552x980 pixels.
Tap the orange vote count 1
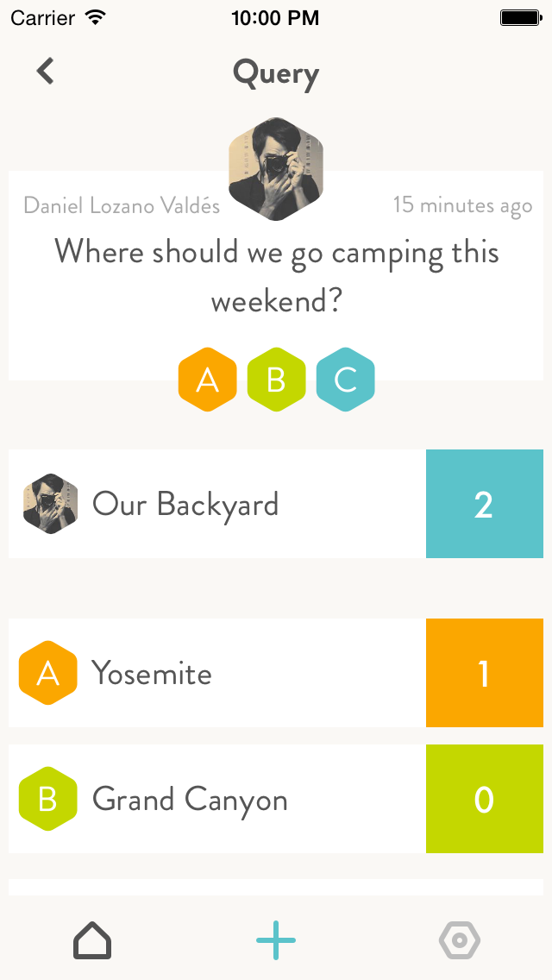(484, 673)
